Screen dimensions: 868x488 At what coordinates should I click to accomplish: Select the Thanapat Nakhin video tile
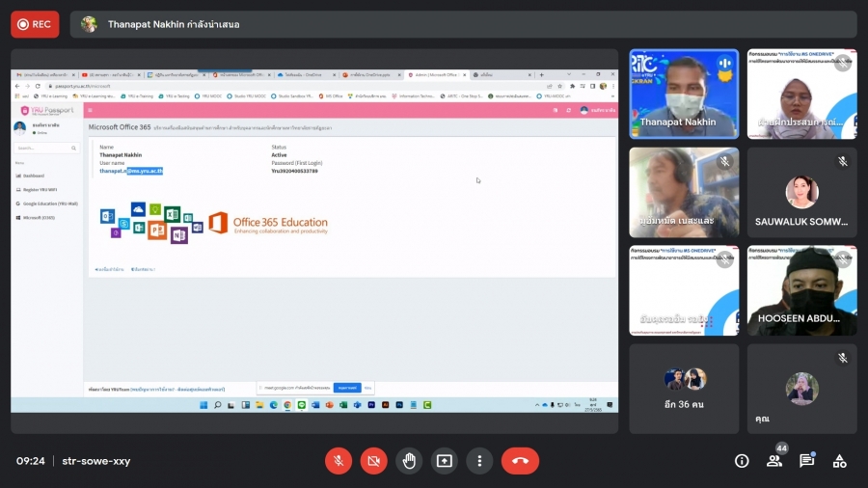pos(684,94)
